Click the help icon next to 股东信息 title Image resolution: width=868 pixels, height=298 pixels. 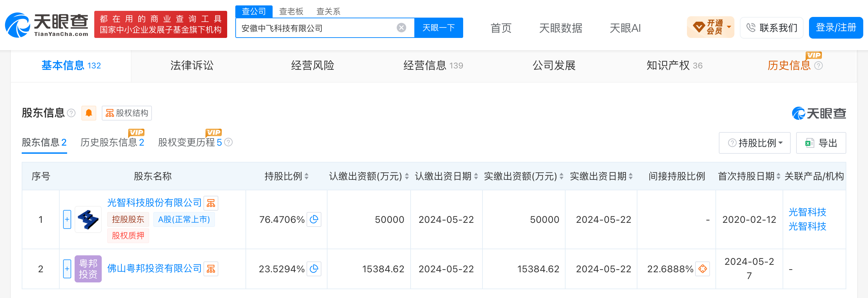click(x=71, y=113)
